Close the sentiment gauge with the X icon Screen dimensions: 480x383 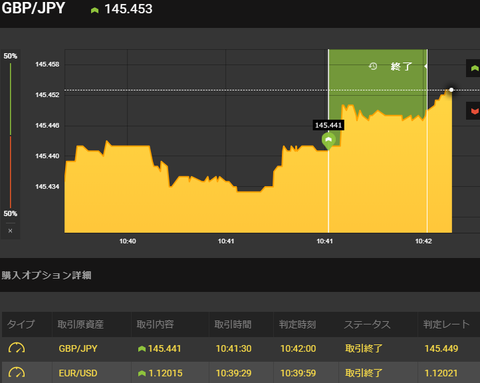[x=10, y=231]
